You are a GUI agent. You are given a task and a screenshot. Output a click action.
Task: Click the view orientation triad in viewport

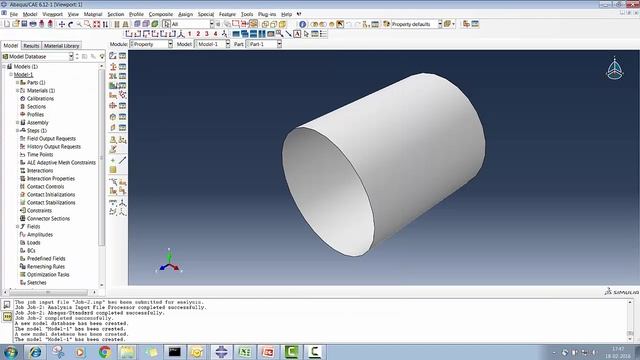point(169,261)
